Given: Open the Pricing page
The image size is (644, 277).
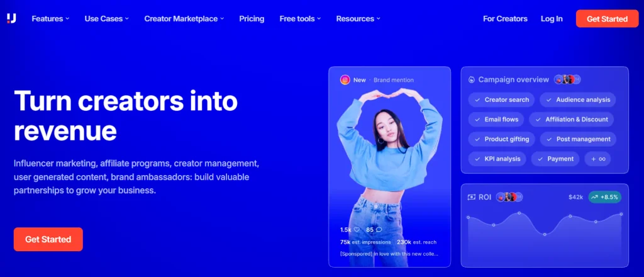Looking at the screenshot, I should [x=252, y=19].
